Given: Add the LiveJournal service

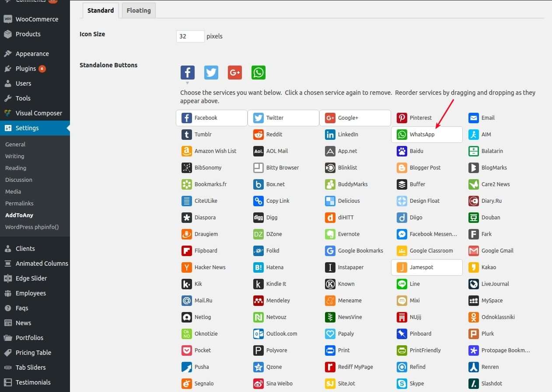Looking at the screenshot, I should [498, 284].
